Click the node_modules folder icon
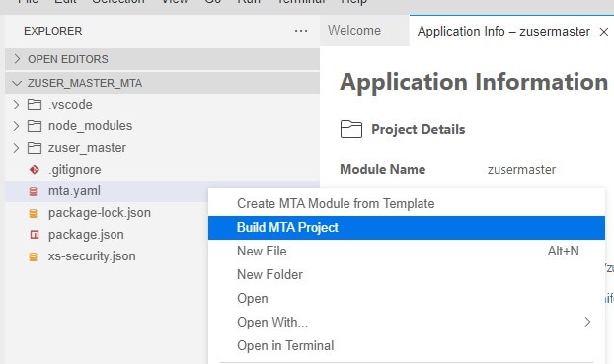 35,126
